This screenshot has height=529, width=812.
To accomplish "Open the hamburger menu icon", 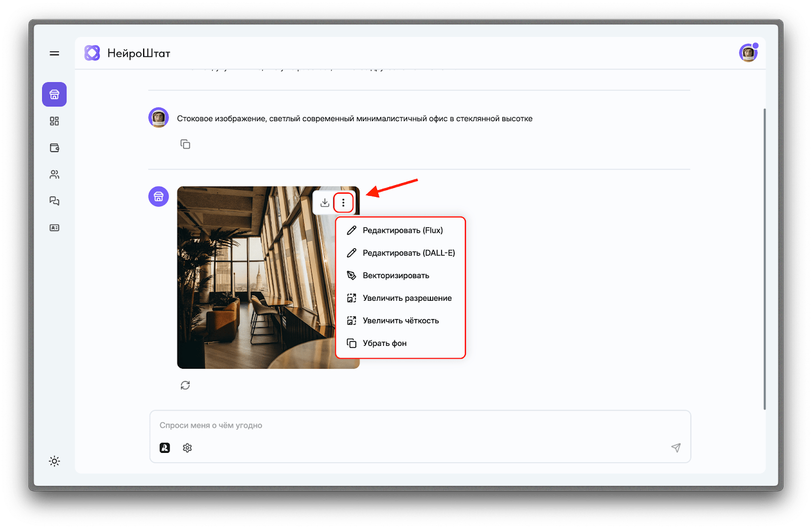I will click(54, 53).
